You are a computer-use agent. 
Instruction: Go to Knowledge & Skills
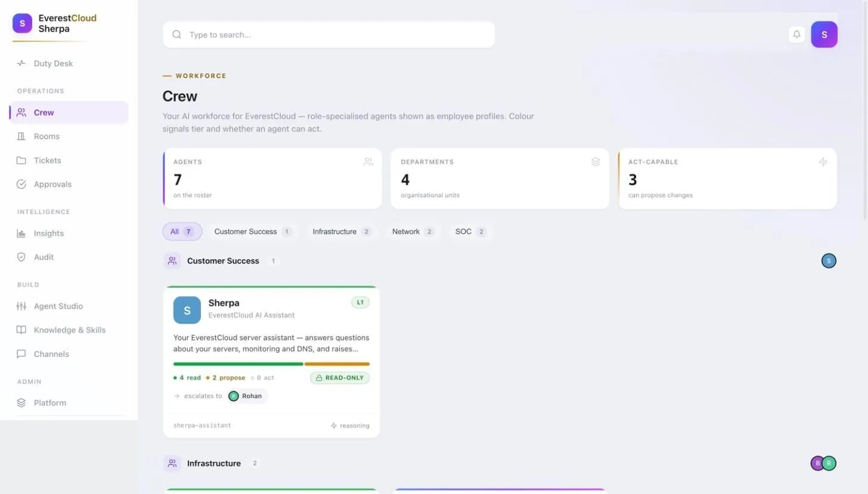pos(69,330)
